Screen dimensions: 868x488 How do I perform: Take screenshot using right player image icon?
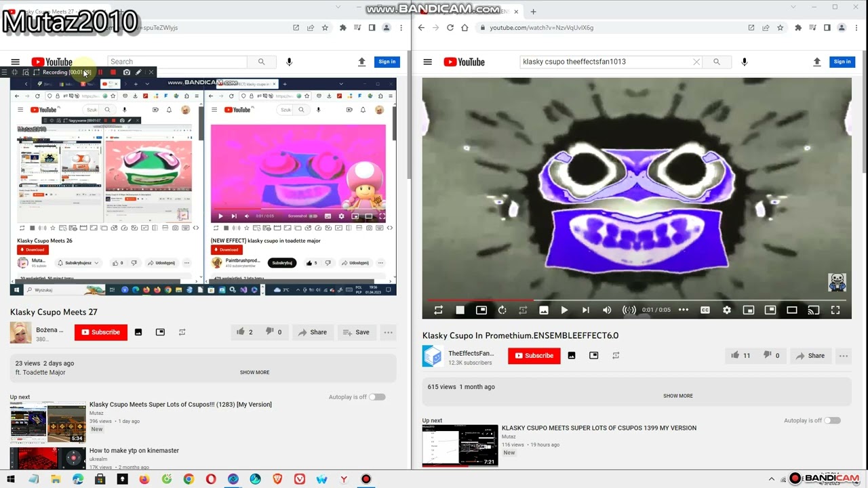(543, 310)
